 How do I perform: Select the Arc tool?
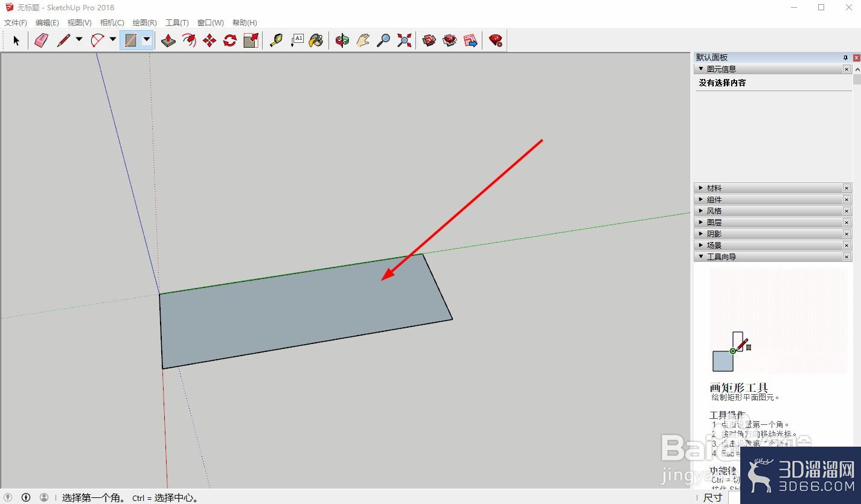click(97, 40)
